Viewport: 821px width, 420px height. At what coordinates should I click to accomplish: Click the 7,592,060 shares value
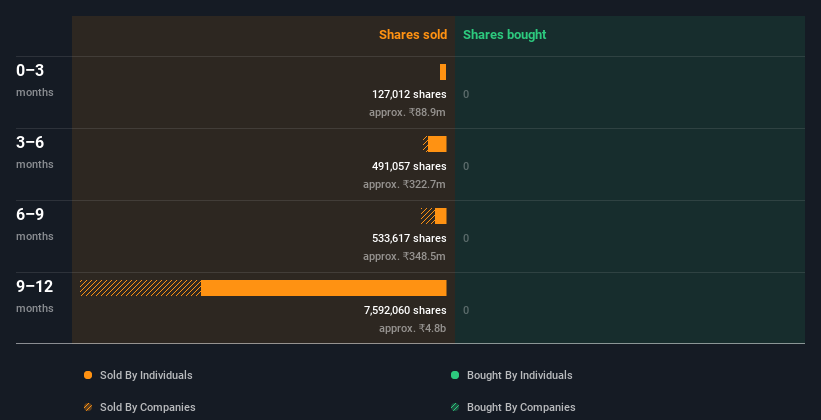tap(405, 311)
